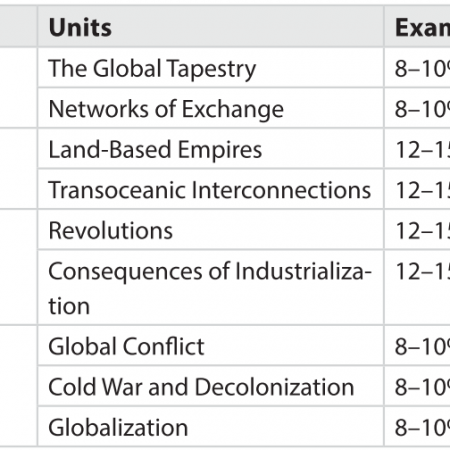Select Transoceanic Interconnections cell
Image resolution: width=450 pixels, height=450 pixels.
tap(211, 189)
